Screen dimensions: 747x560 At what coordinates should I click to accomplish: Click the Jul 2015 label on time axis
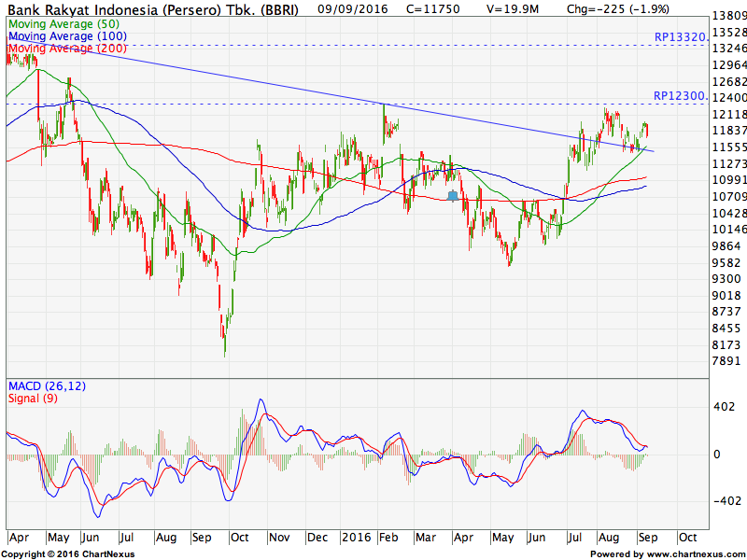tap(126, 538)
